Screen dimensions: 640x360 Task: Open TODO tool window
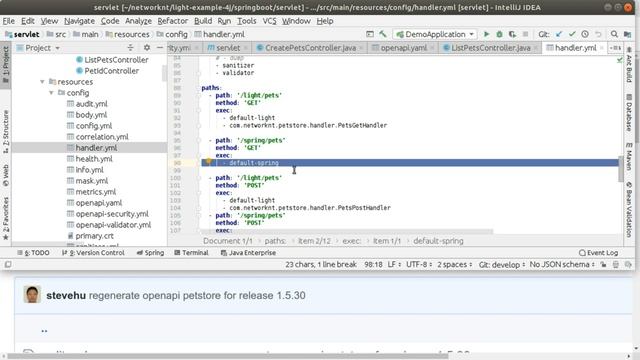click(x=33, y=253)
